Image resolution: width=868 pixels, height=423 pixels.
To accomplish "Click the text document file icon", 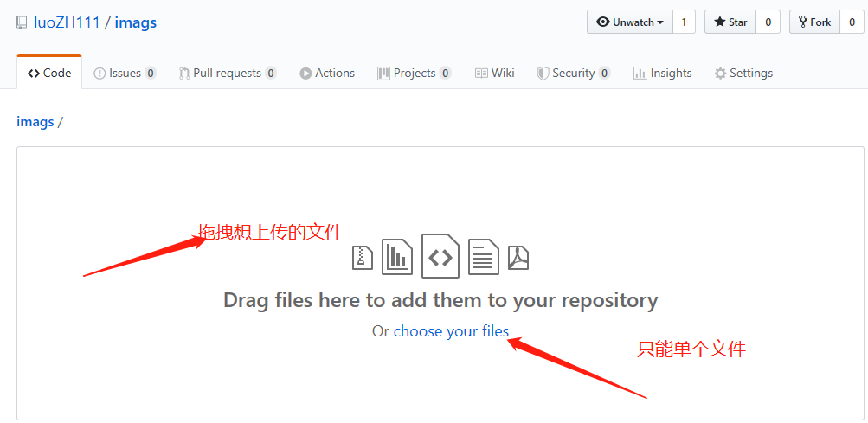I will pos(484,257).
